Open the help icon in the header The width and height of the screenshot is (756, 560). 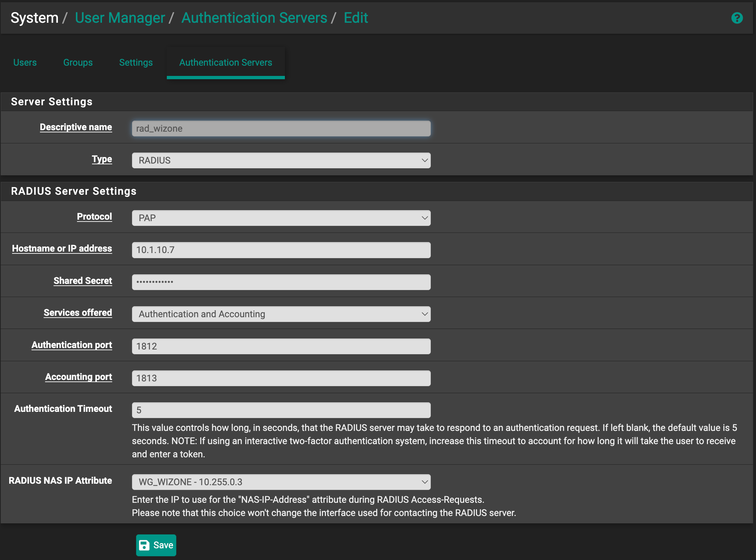737,18
